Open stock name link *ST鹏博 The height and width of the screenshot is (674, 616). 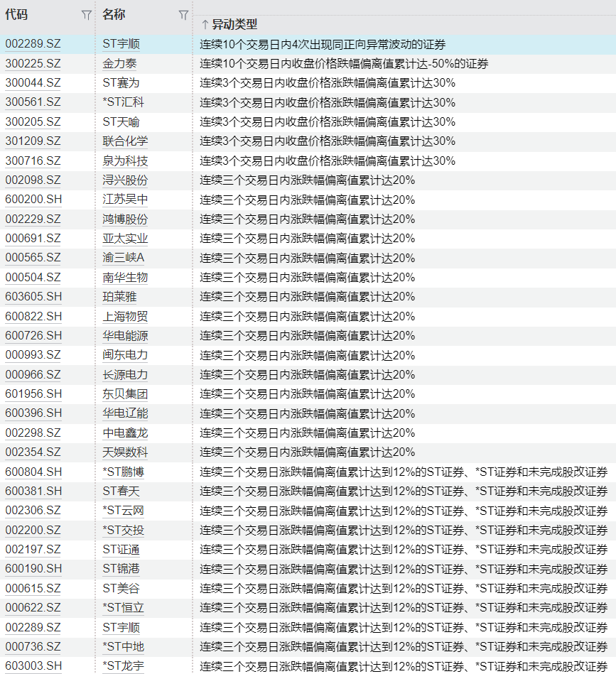click(x=124, y=472)
